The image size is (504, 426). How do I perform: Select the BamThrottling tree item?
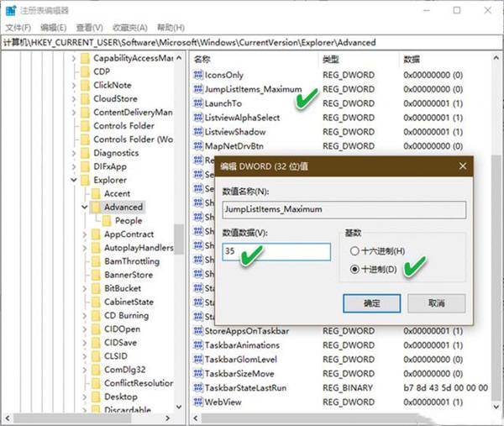(x=132, y=261)
